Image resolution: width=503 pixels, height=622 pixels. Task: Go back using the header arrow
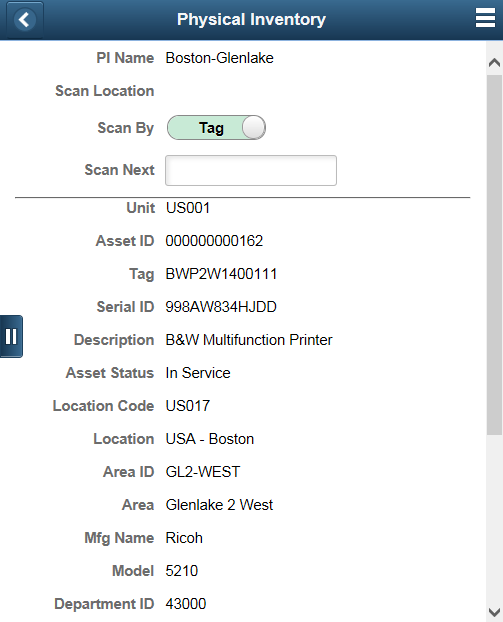coord(25,19)
